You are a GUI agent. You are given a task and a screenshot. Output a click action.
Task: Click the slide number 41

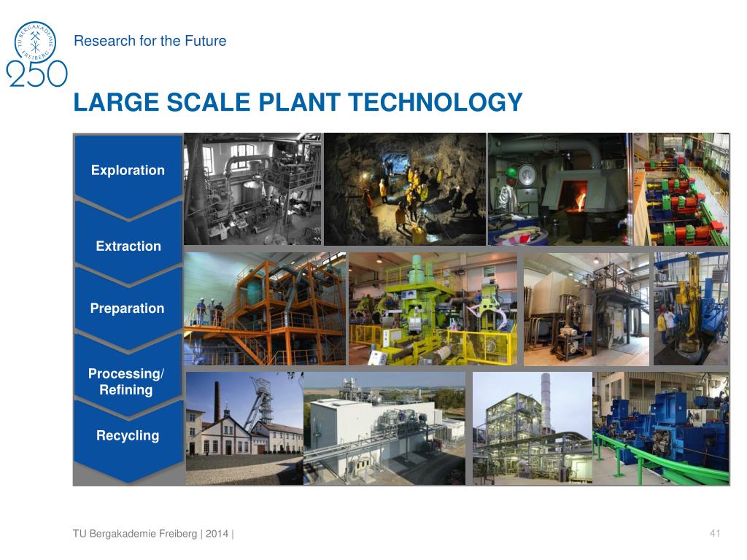715,533
